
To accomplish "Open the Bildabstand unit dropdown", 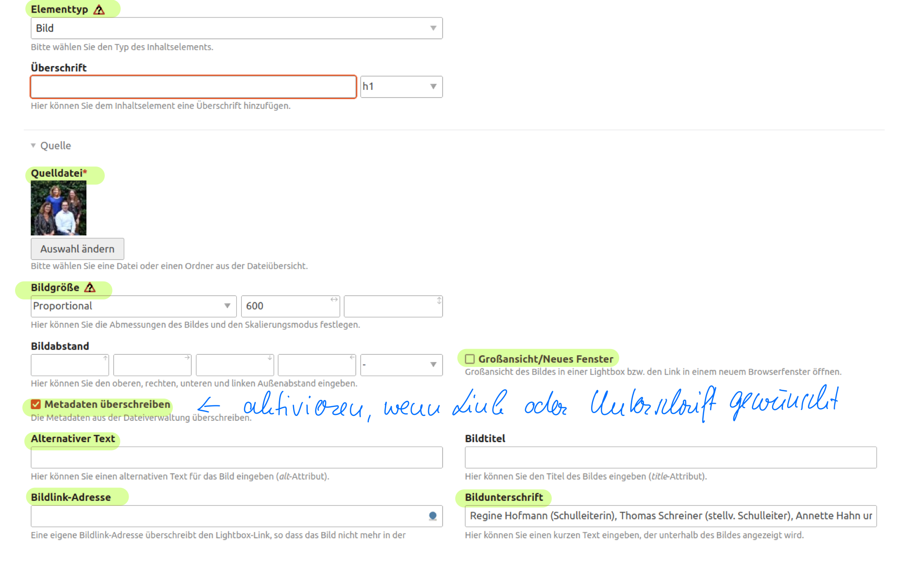I will point(401,365).
